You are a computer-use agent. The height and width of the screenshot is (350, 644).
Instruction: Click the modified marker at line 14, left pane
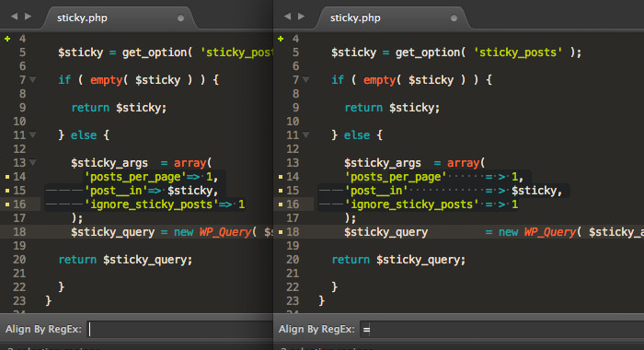point(7,177)
